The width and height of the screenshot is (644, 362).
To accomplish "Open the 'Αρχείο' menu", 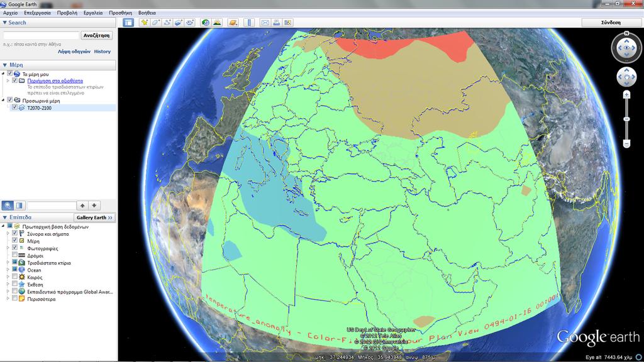I will [10, 13].
